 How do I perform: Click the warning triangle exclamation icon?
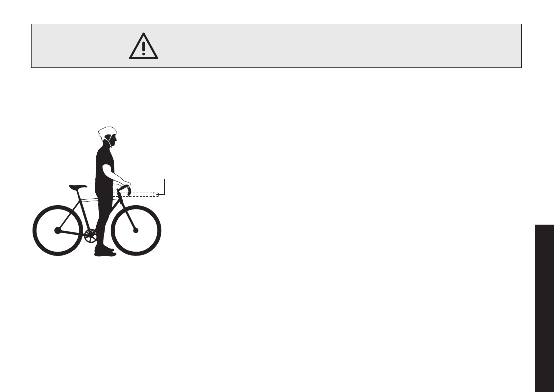pyautogui.click(x=144, y=46)
